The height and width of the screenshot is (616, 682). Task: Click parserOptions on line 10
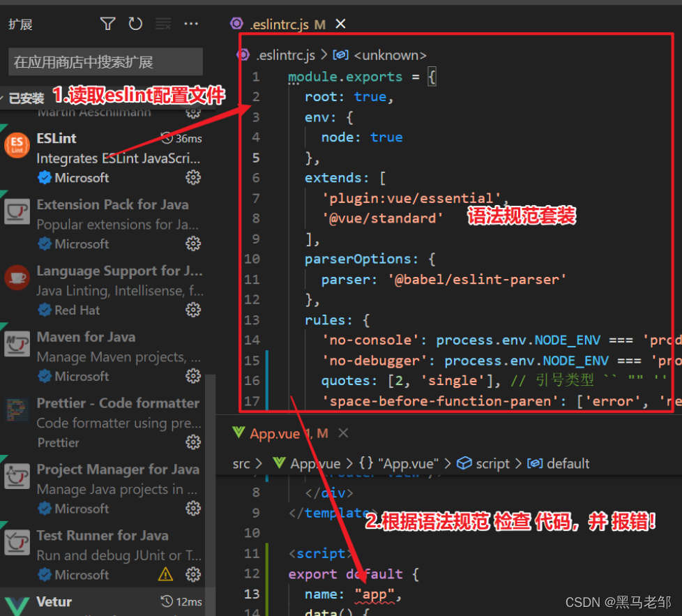(358, 260)
